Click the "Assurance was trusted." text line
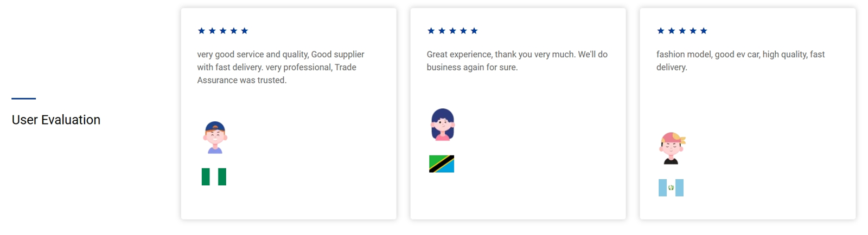The width and height of the screenshot is (868, 235). 241,80
